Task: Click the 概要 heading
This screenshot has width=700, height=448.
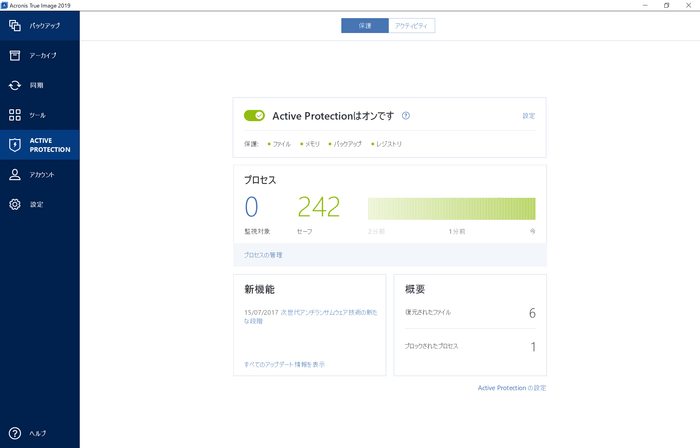Action: (415, 289)
